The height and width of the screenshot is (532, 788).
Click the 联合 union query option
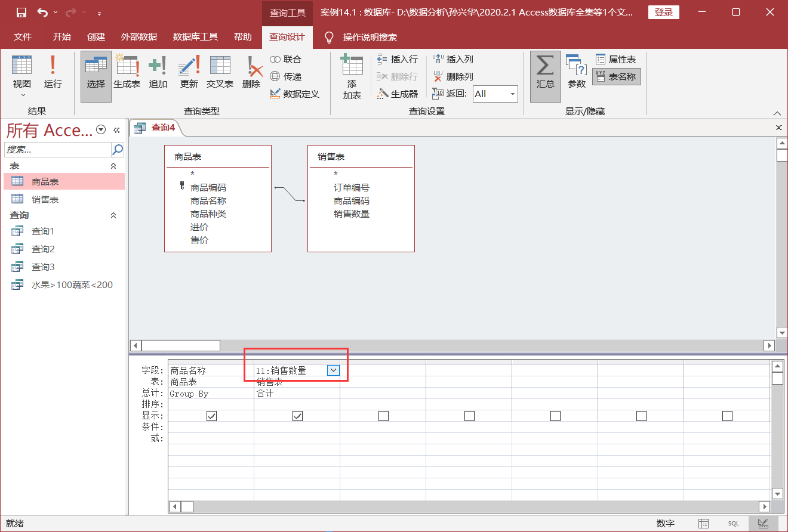click(x=286, y=59)
